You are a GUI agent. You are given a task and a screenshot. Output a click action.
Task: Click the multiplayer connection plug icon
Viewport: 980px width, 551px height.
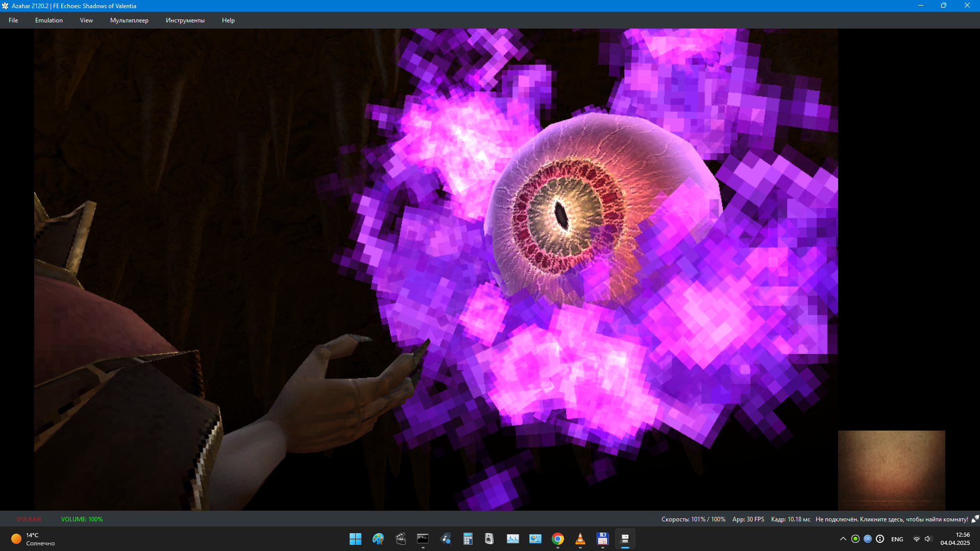975,519
